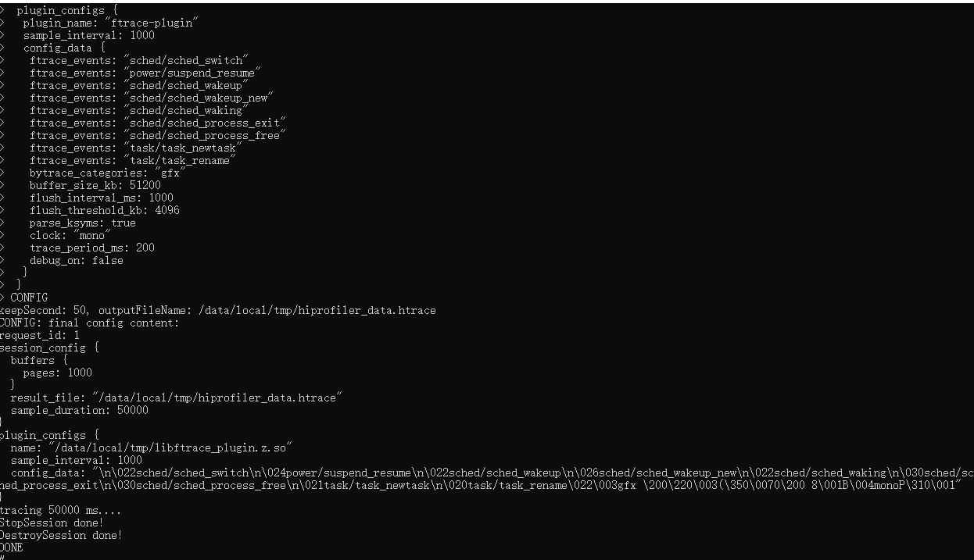Click the "sched/sched_switch" ftrace event line
The width and height of the screenshot is (974, 560).
pyautogui.click(x=139, y=60)
